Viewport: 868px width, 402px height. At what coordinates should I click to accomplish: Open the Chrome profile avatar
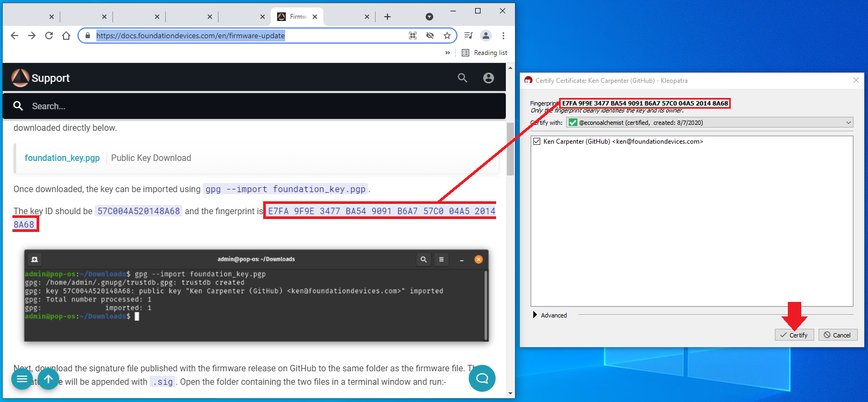coord(486,36)
